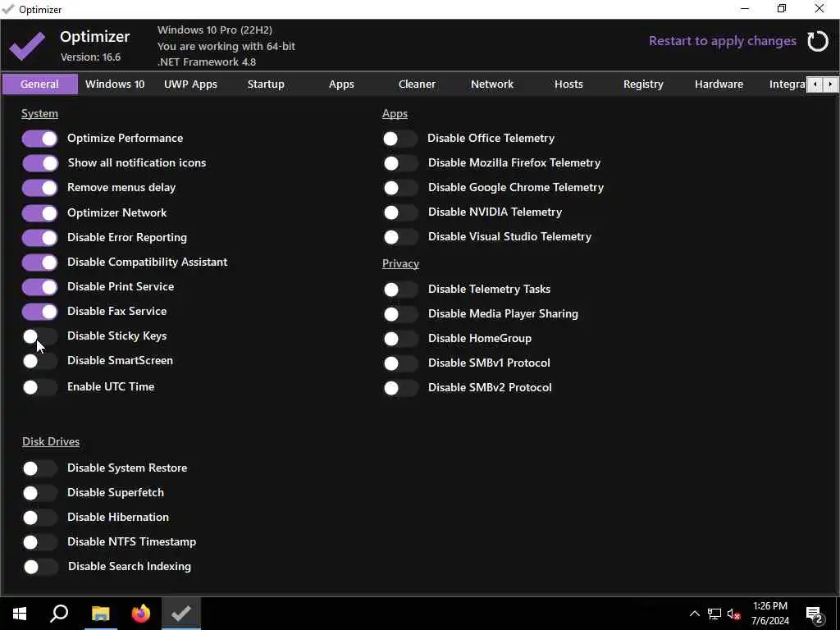
Task: Open the Windows Start menu
Action: click(20, 614)
